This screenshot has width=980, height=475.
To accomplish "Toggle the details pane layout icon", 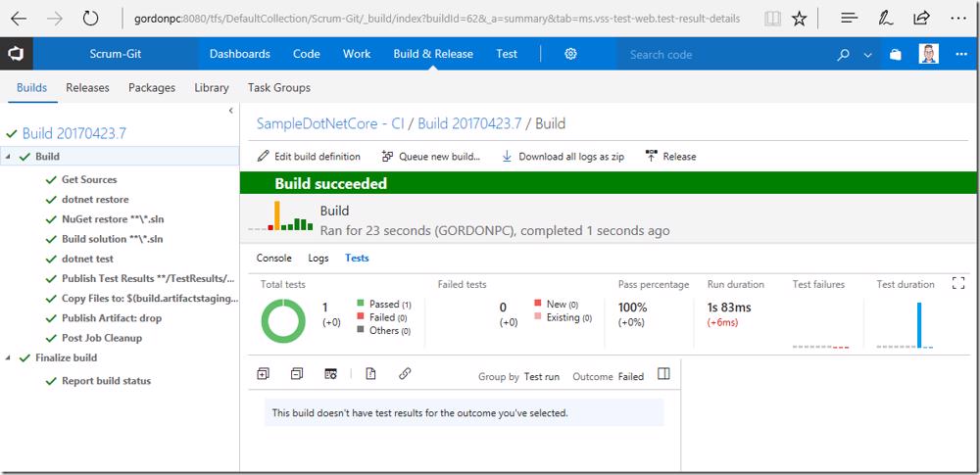I will tap(663, 374).
